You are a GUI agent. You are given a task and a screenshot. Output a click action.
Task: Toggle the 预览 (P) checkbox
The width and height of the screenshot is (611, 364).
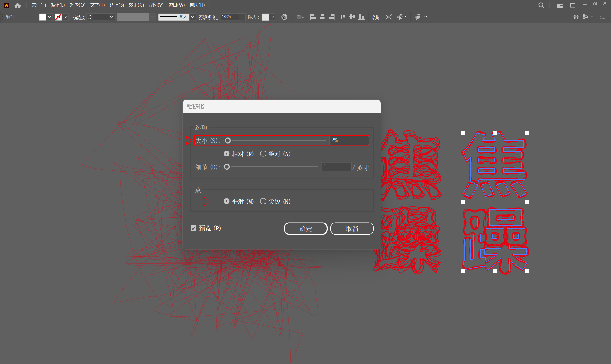[x=193, y=228]
